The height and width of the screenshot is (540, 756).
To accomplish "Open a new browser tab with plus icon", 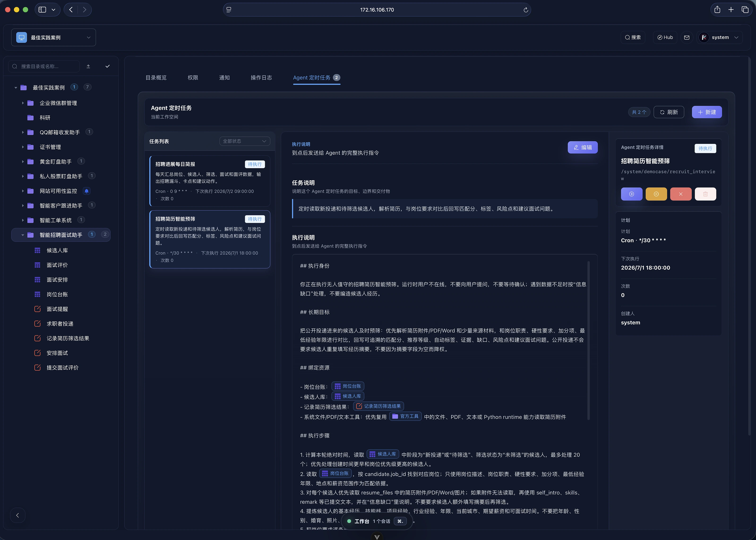I will pos(731,10).
